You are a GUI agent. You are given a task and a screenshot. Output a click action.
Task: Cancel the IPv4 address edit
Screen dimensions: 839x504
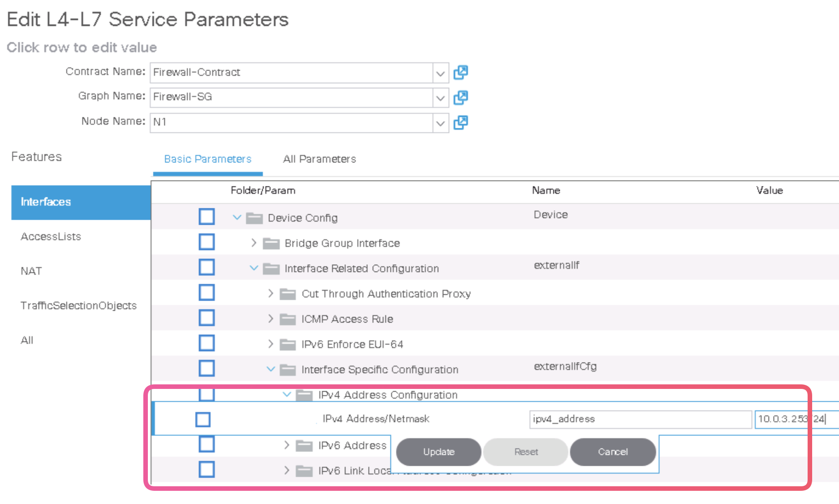tap(612, 452)
